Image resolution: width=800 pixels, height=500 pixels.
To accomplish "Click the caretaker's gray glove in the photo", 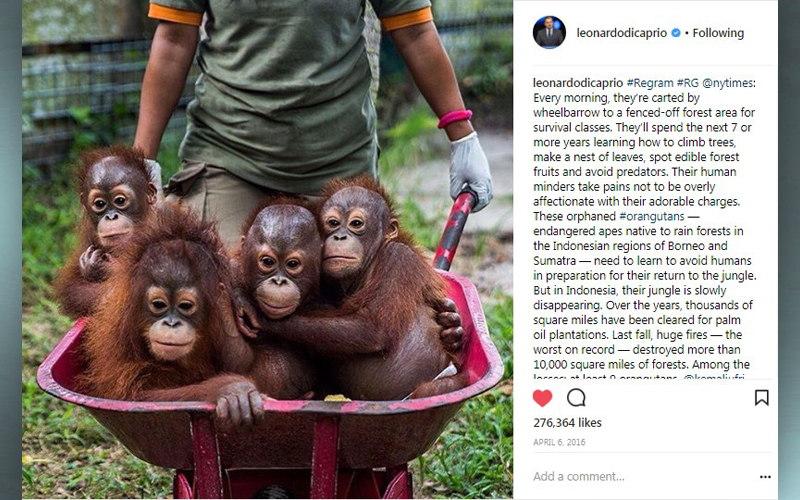I will (x=469, y=171).
